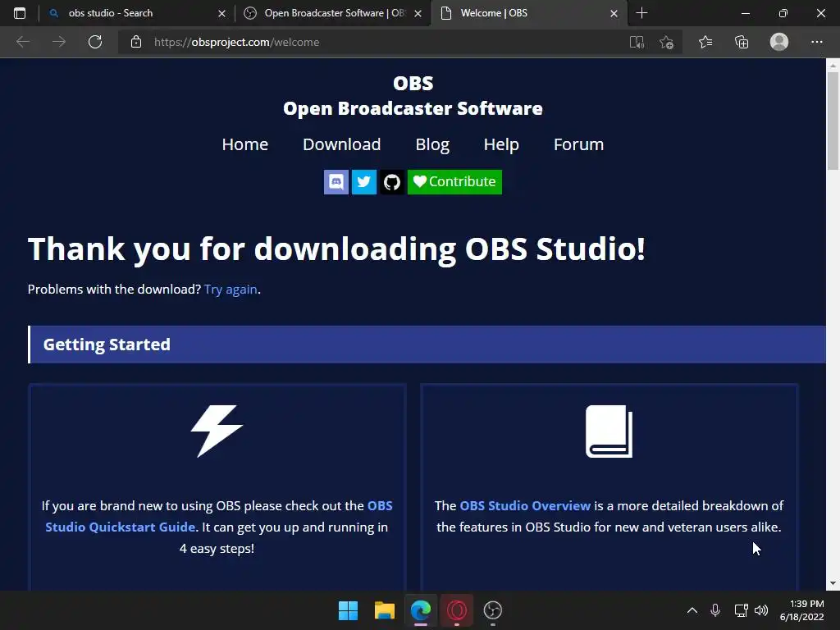Click the microphone tray icon
Image resolution: width=840 pixels, height=630 pixels.
tap(714, 610)
